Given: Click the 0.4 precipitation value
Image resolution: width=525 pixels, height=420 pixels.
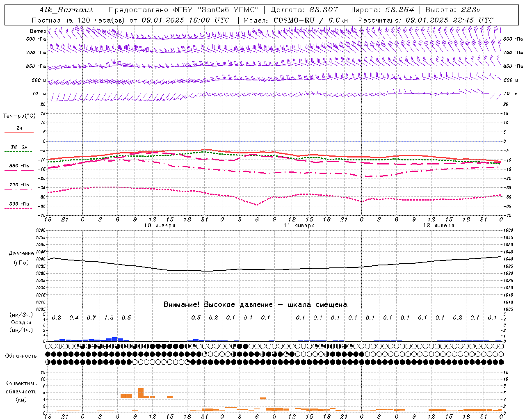Looking at the screenshot, I should pyautogui.click(x=74, y=317).
